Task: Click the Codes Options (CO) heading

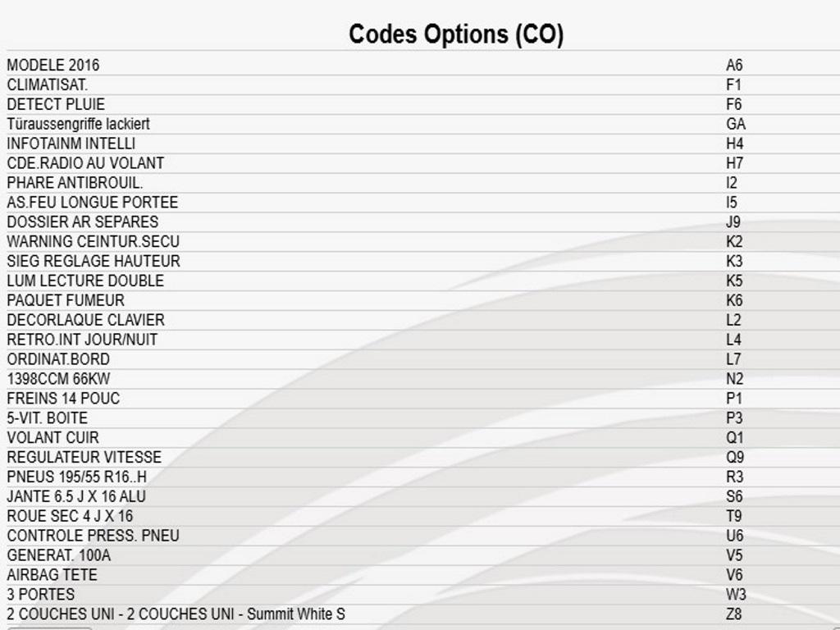Action: coord(456,34)
